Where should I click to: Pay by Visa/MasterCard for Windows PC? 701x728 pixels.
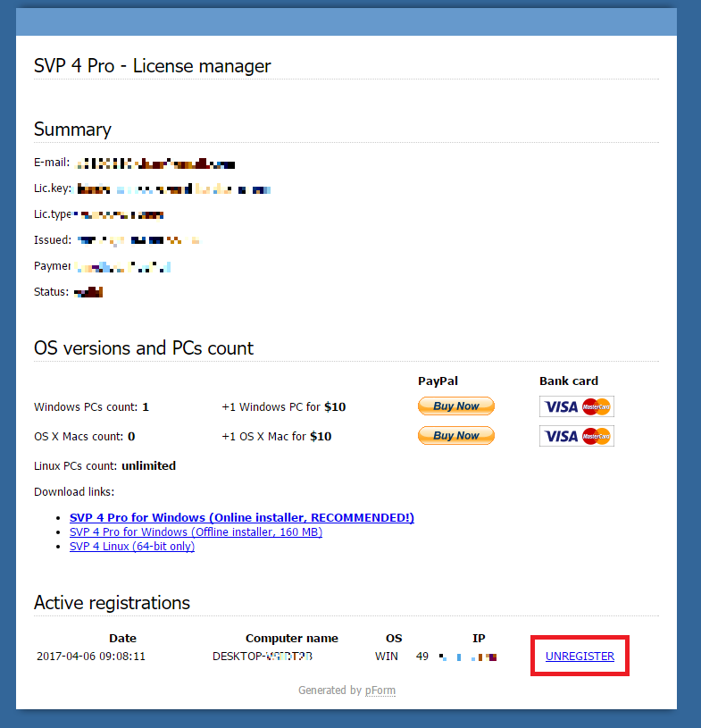click(577, 406)
